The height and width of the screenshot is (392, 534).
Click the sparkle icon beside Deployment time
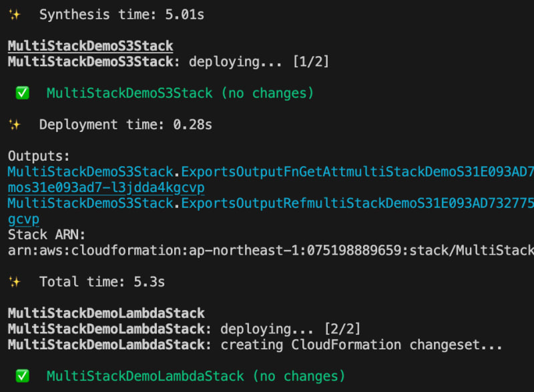(14, 125)
